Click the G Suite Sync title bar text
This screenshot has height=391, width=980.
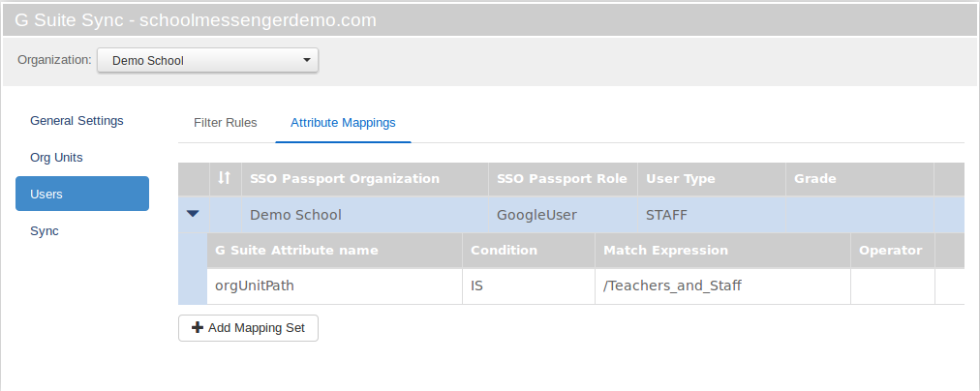coord(196,20)
